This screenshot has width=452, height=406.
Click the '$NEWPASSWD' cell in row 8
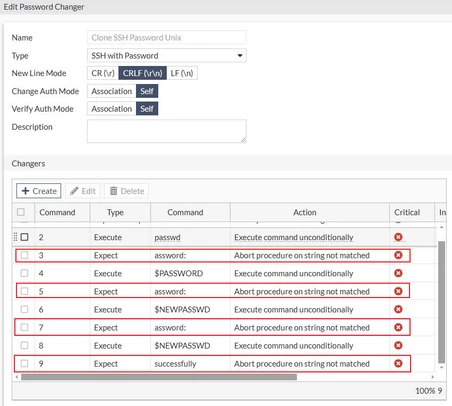[x=182, y=345]
